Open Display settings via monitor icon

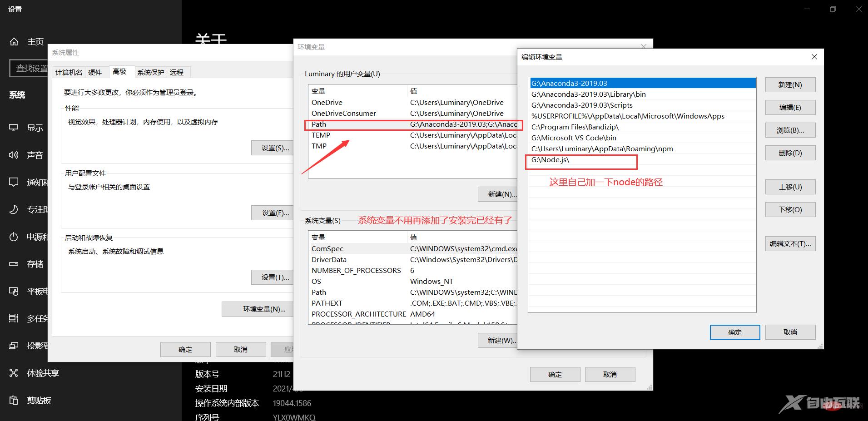pos(14,128)
